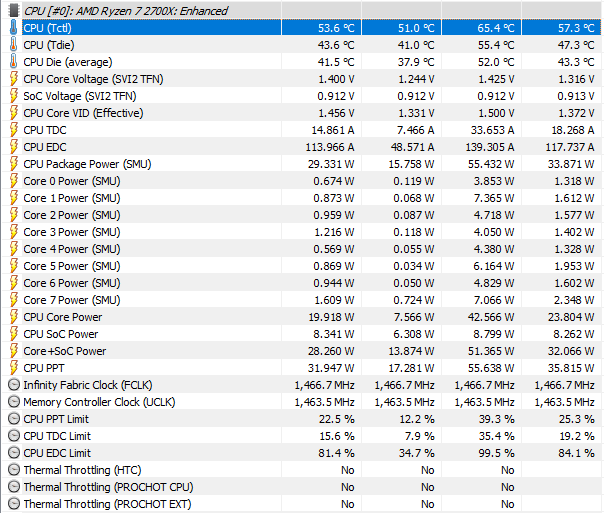Image resolution: width=604 pixels, height=513 pixels.
Task: Select the CPU [#0]: AMD Ryzen 7 2700X header
Action: coord(126,11)
